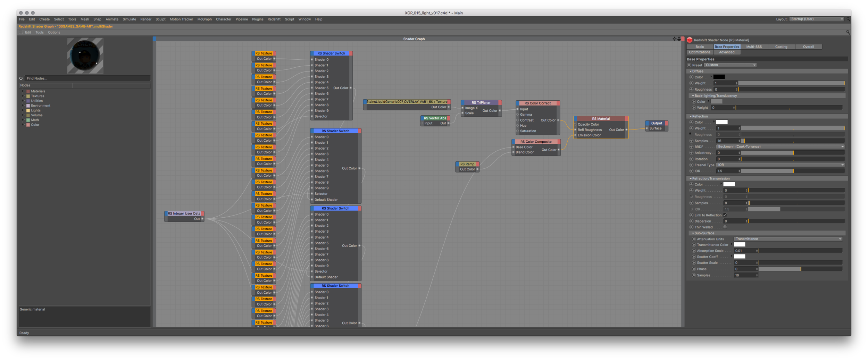This screenshot has height=360, width=868.
Task: Select the StainsLiquidGeneric007 texture node title
Action: [x=407, y=102]
